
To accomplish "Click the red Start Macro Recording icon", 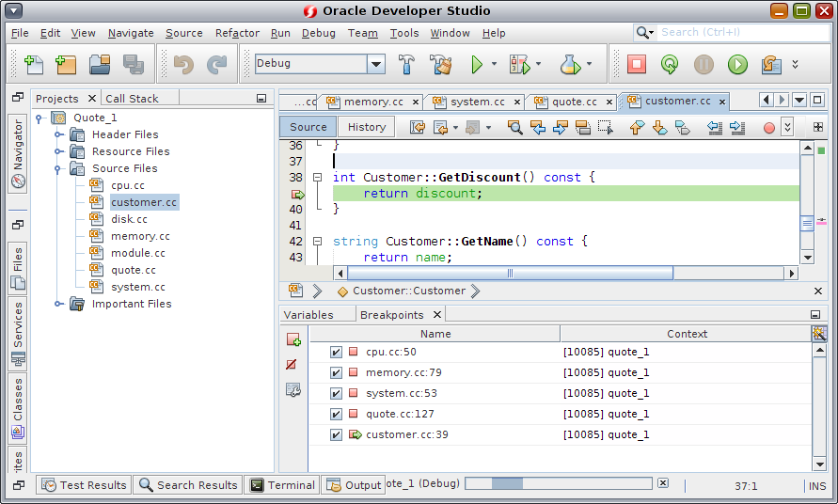I will coord(769,128).
